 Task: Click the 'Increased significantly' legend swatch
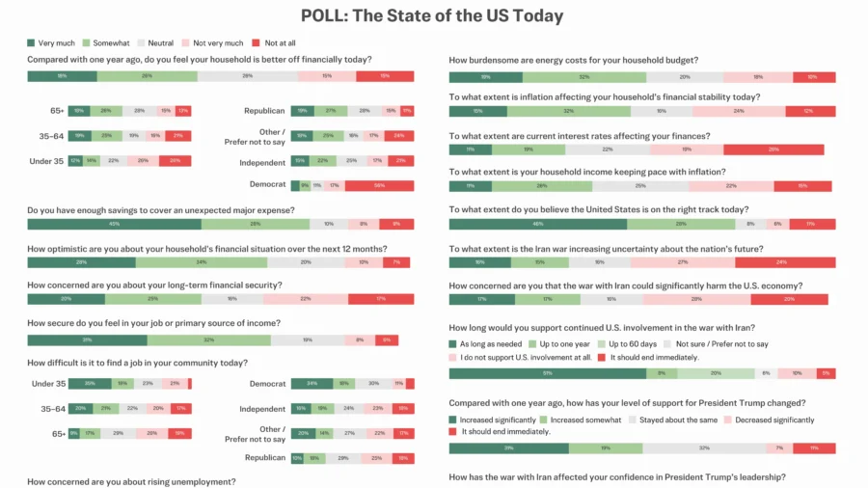click(x=454, y=420)
